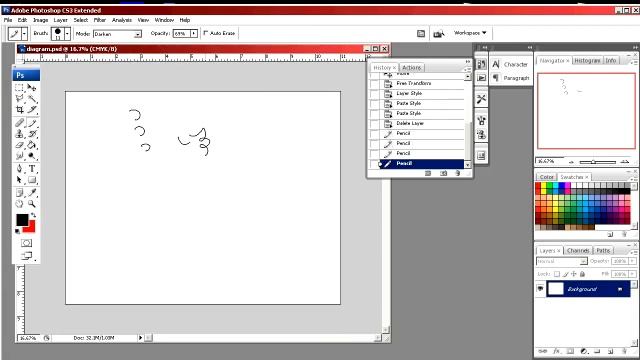Screen dimensions: 640x360
Task: Select the Notes tool
Action: (19, 193)
